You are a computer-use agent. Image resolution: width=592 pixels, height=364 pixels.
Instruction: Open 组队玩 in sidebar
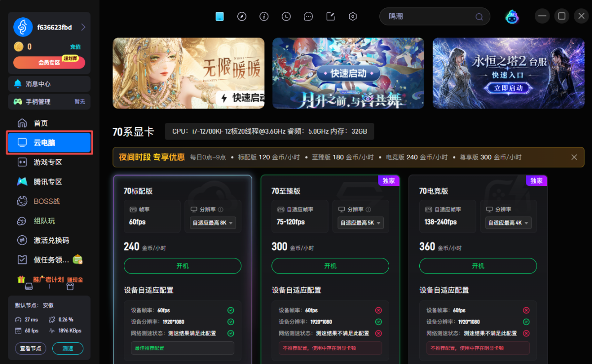coord(49,220)
